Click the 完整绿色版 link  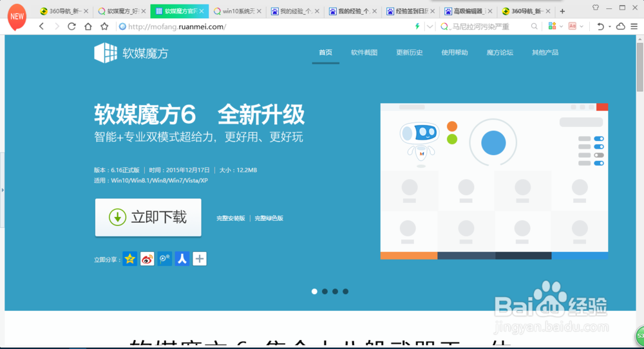point(269,218)
